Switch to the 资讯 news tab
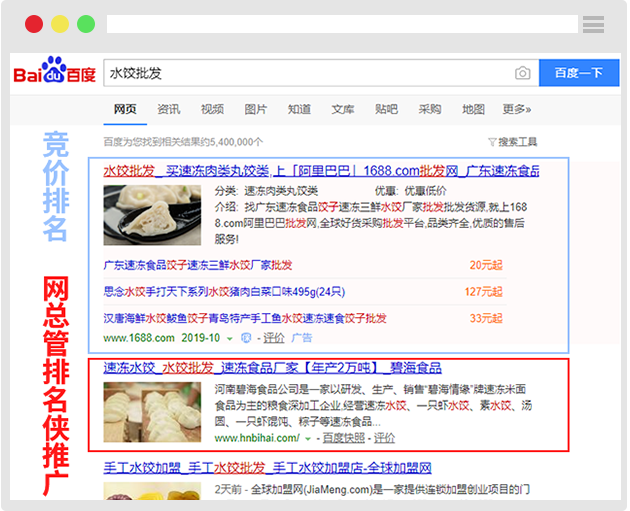 tap(168, 109)
